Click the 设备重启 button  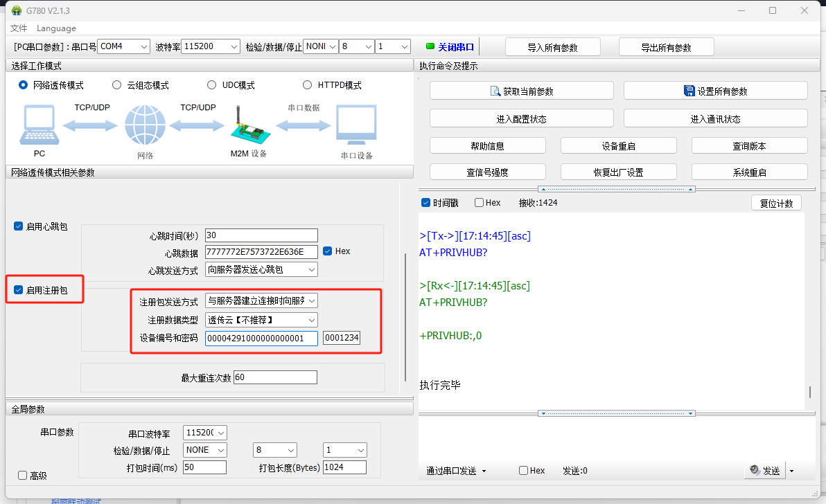point(618,146)
